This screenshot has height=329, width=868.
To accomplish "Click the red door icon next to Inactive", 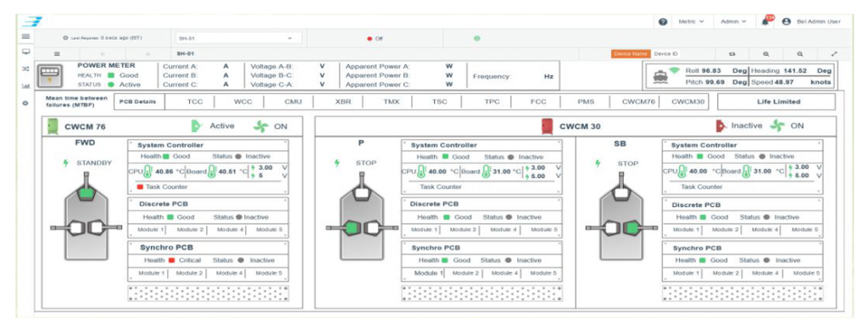I will point(721,125).
